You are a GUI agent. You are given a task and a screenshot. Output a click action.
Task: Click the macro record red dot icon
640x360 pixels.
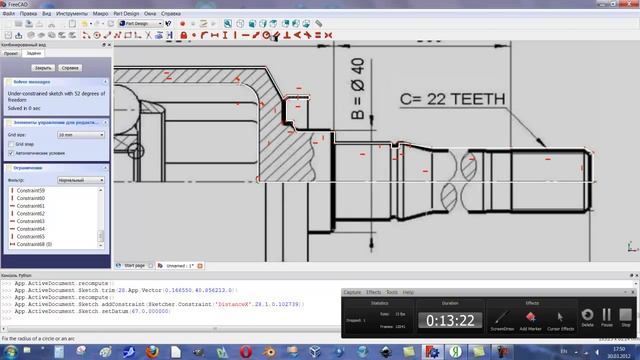click(x=182, y=24)
